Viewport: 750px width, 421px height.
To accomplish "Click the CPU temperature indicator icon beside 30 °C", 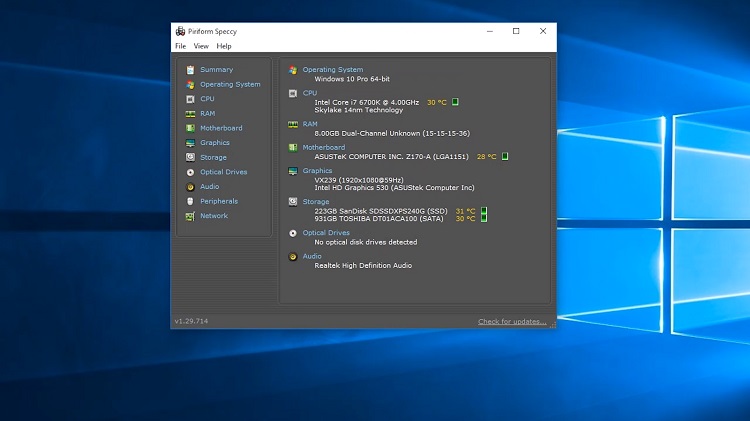I will [455, 102].
